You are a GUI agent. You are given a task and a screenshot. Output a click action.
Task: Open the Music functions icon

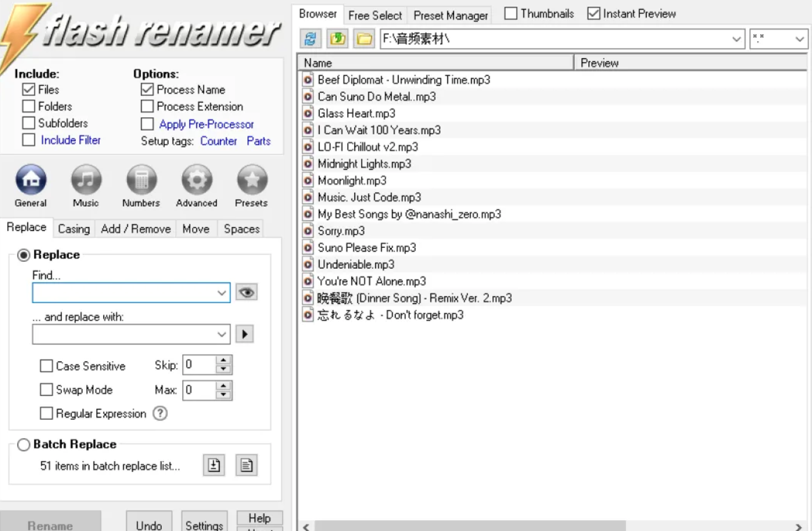pos(86,179)
